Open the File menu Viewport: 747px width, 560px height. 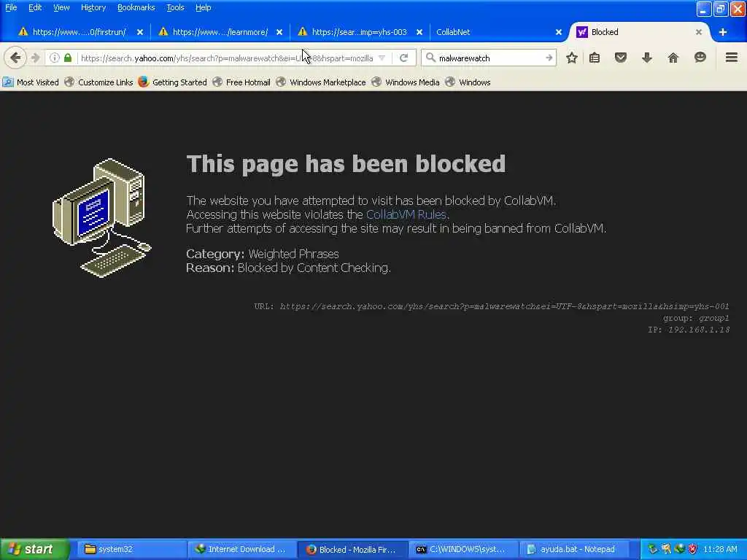point(11,7)
